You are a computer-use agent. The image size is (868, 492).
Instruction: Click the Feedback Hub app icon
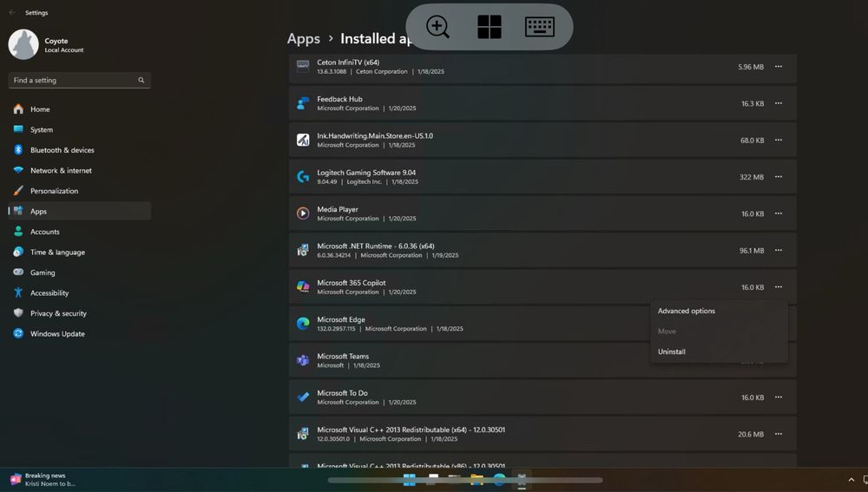coord(303,103)
